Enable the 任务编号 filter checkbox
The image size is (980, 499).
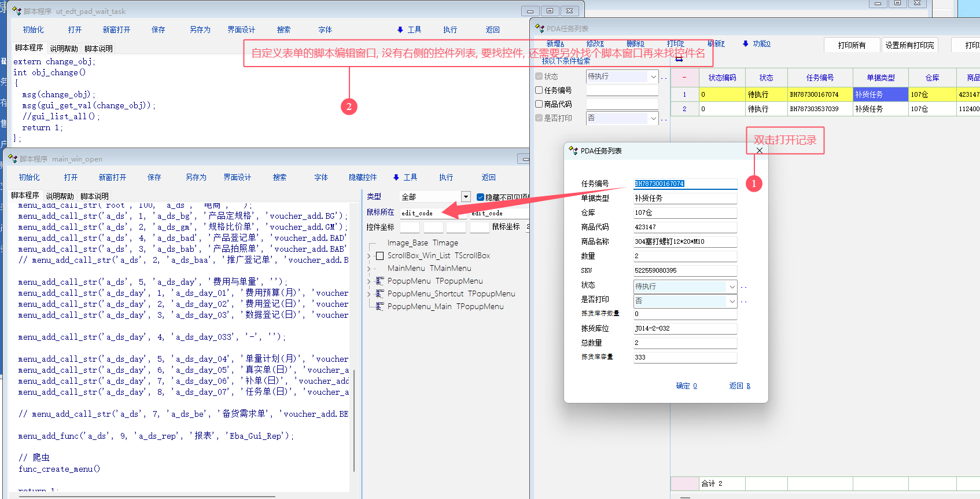[539, 90]
